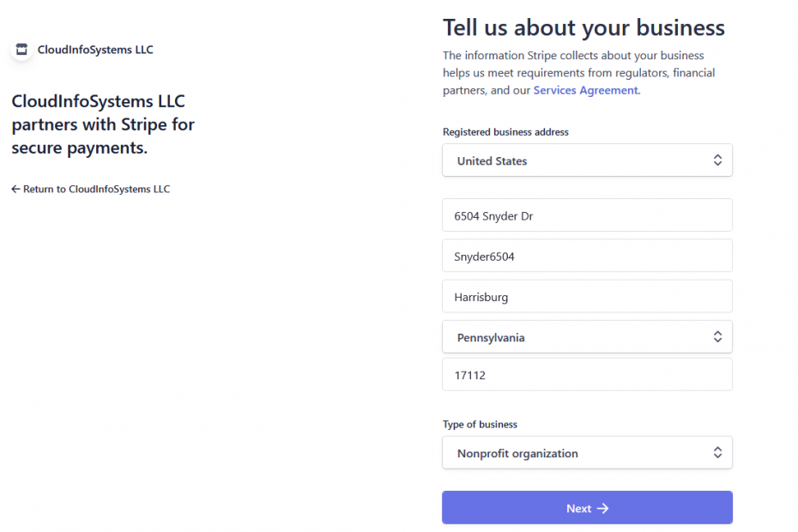Open the Nonprofit organization business type dropdown
This screenshot has height=532, width=798.
tap(587, 452)
